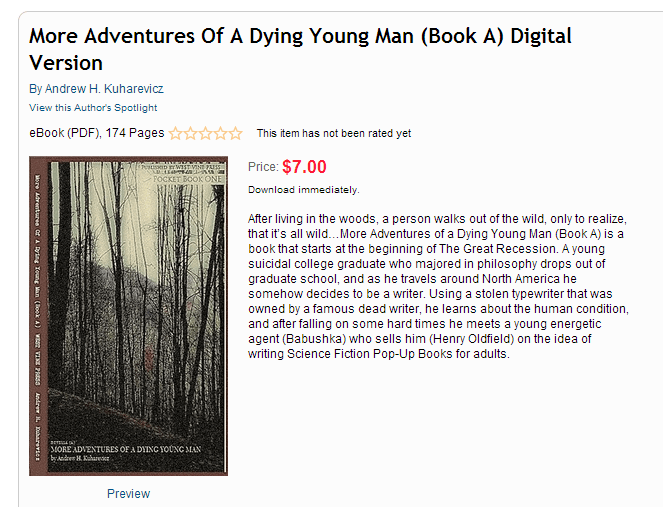Click the first rating star
This screenshot has height=507, width=663.
coord(176,133)
